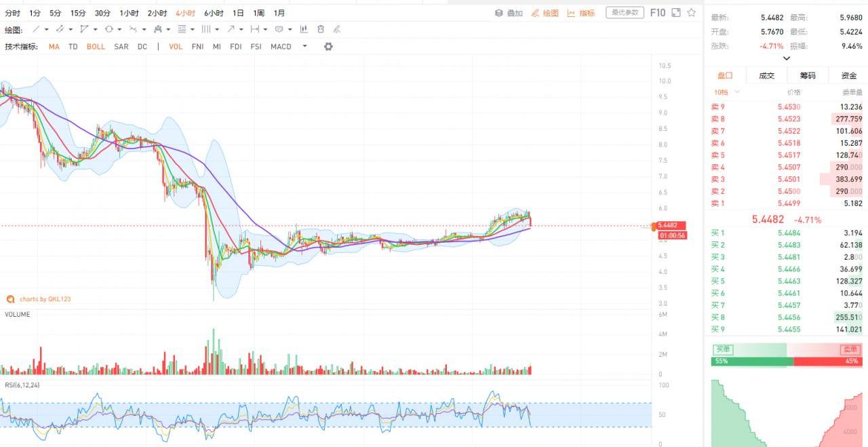Screen dimensions: 868x447
Task: Click the trash icon to delete drawings
Action: 321,29
